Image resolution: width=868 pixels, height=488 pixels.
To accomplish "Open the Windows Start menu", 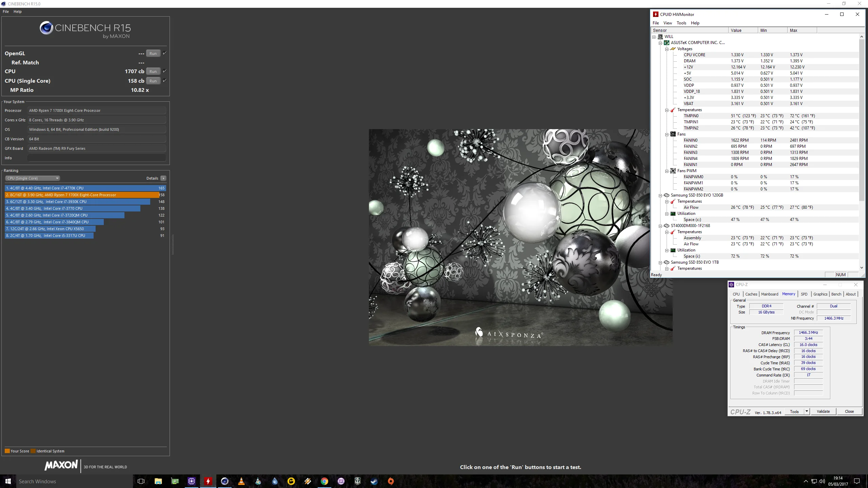I will pos(8,481).
